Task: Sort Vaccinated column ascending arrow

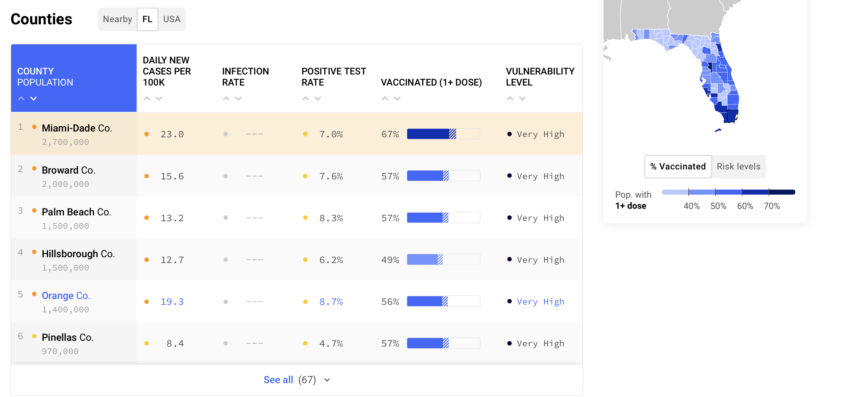Action: (x=385, y=99)
